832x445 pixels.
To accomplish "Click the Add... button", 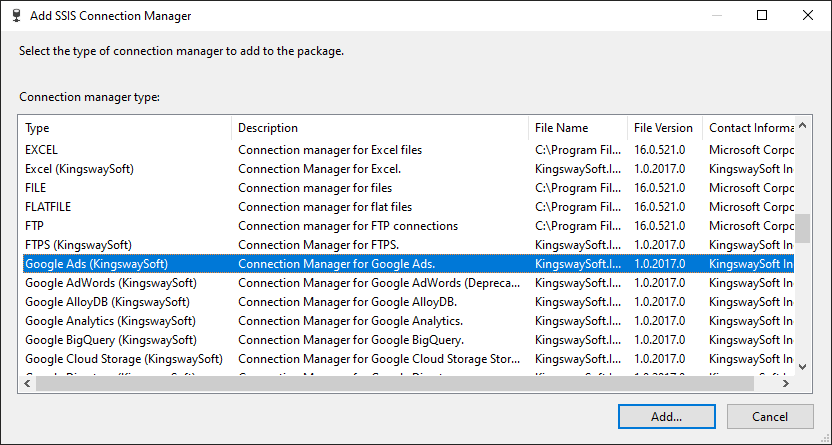I will pos(666,416).
